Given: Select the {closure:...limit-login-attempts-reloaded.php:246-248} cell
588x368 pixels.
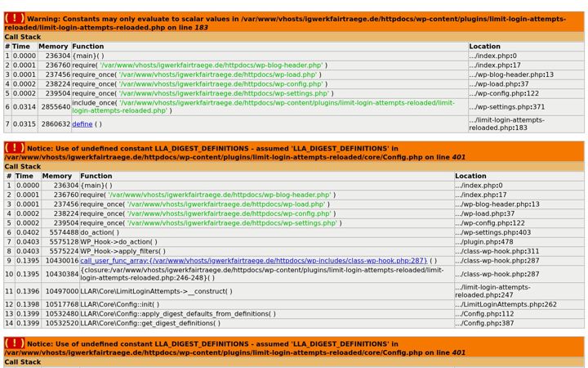Looking at the screenshot, I should [x=266, y=274].
